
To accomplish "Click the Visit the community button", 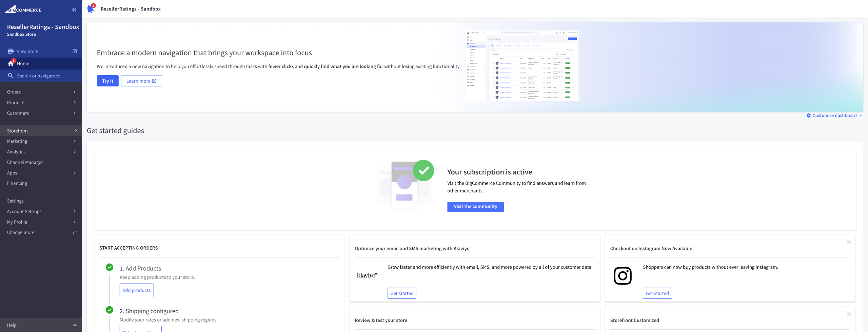I will tap(475, 207).
